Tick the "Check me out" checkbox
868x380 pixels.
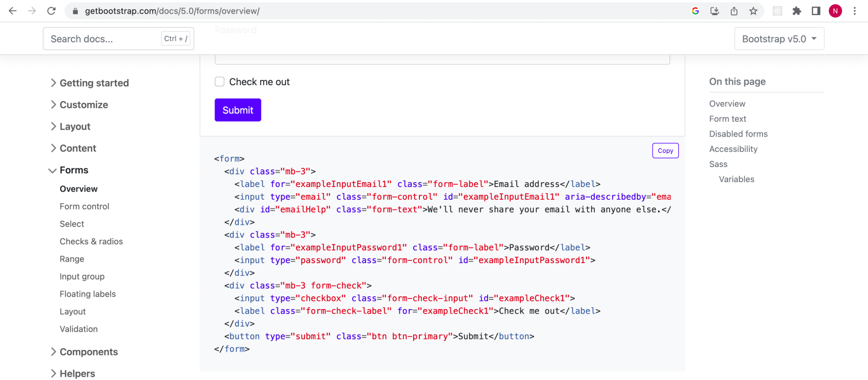coord(219,82)
